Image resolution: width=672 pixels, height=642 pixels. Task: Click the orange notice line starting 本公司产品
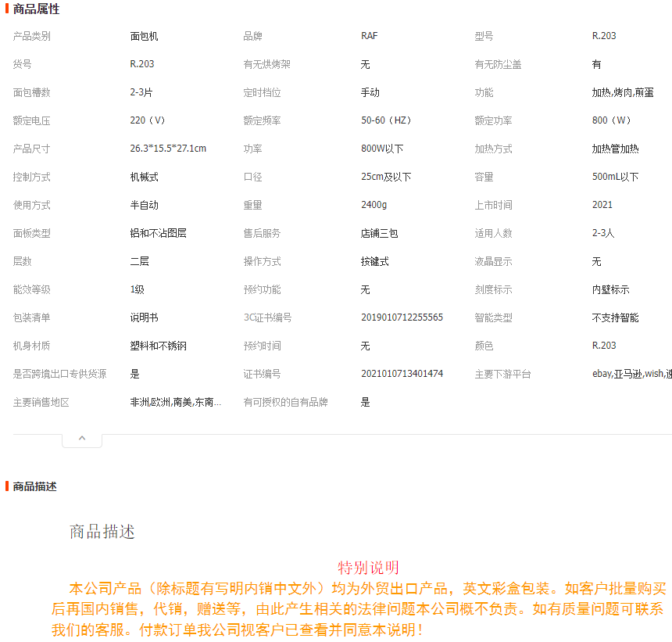(368, 589)
